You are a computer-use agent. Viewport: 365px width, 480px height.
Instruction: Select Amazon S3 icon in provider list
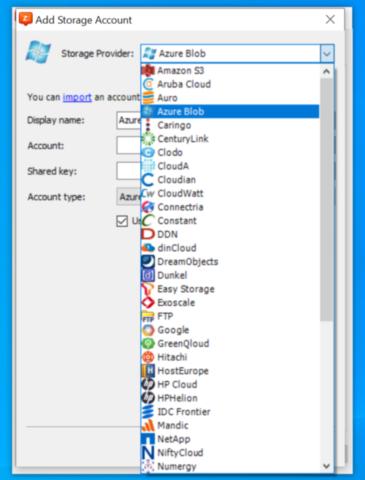coord(148,70)
